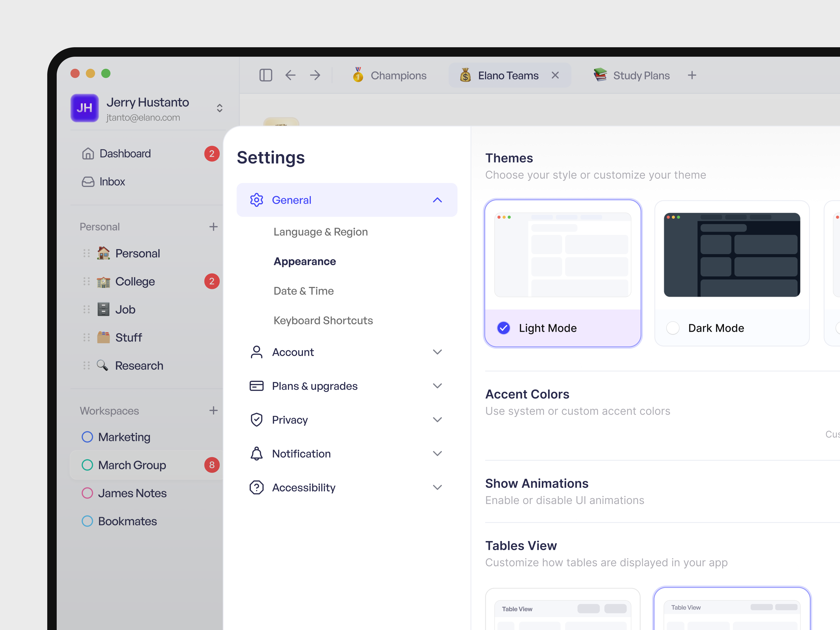Open Accessibility via its question mark icon
The height and width of the screenshot is (630, 840).
tap(257, 487)
